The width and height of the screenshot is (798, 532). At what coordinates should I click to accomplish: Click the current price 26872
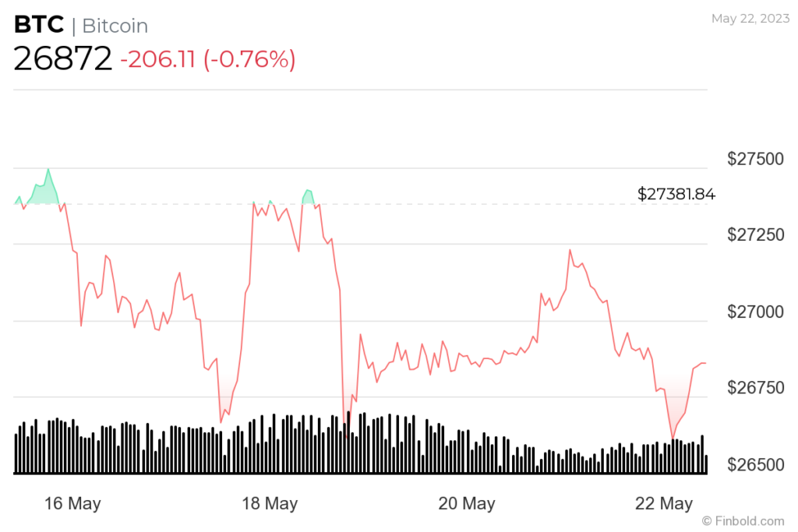pyautogui.click(x=62, y=59)
